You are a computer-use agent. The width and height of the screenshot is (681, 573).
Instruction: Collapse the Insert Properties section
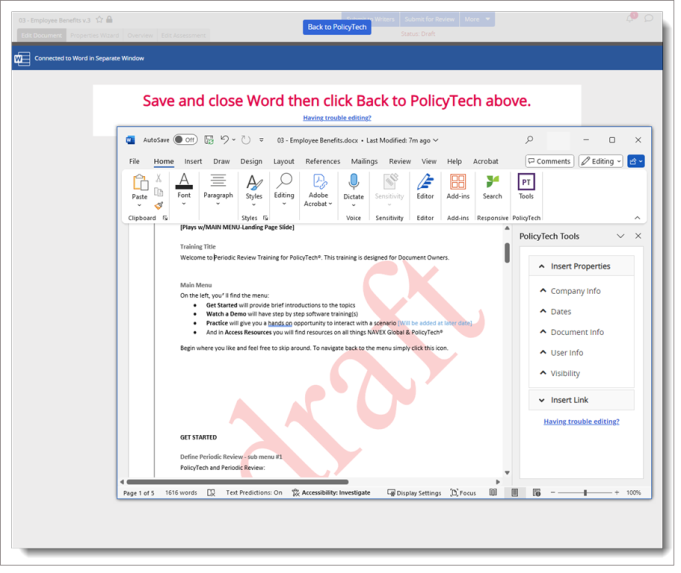click(581, 266)
